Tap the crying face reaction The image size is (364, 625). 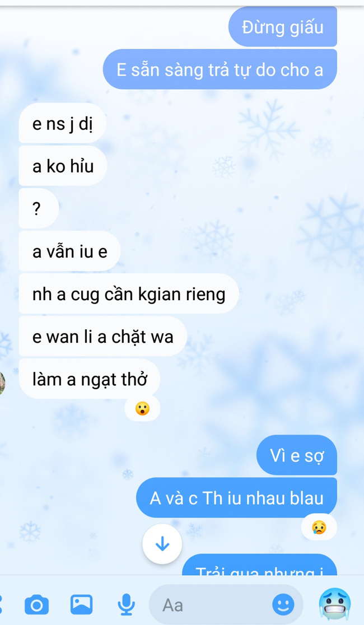point(319,528)
